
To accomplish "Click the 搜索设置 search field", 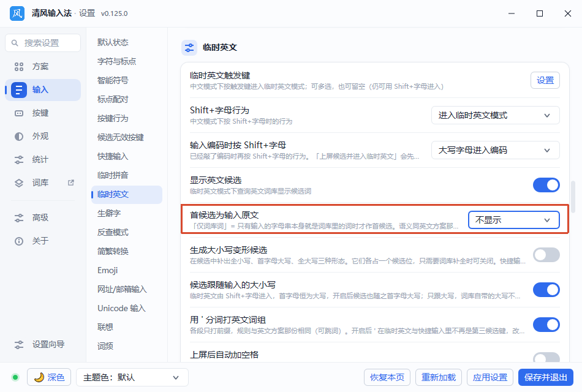I will (x=43, y=43).
